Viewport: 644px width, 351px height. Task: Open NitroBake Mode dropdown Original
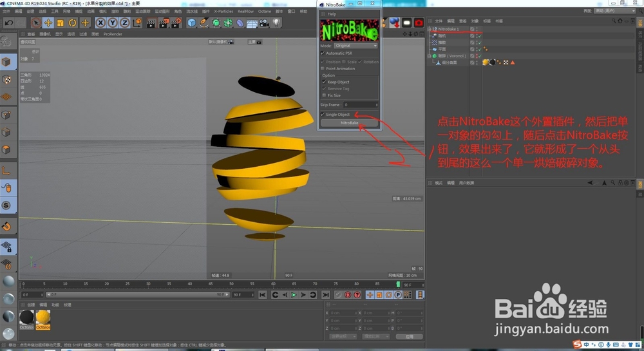pyautogui.click(x=355, y=46)
